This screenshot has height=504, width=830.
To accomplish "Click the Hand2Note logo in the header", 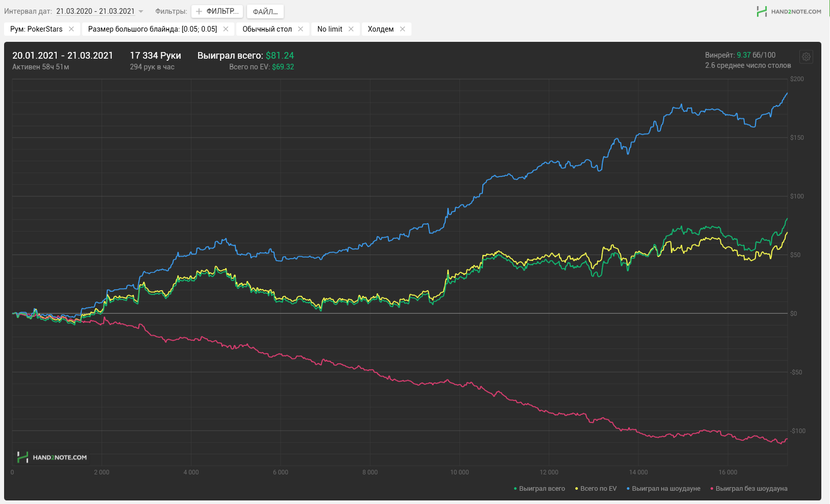I will point(789,11).
